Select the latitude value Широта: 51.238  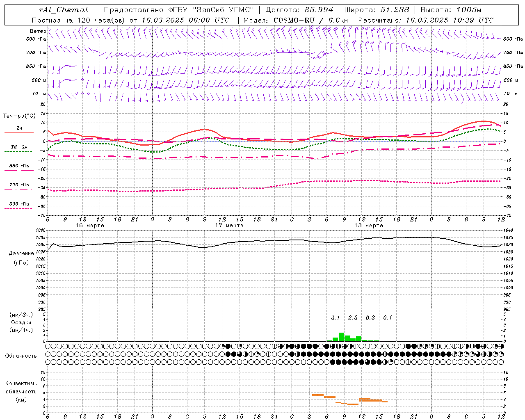[x=377, y=10]
